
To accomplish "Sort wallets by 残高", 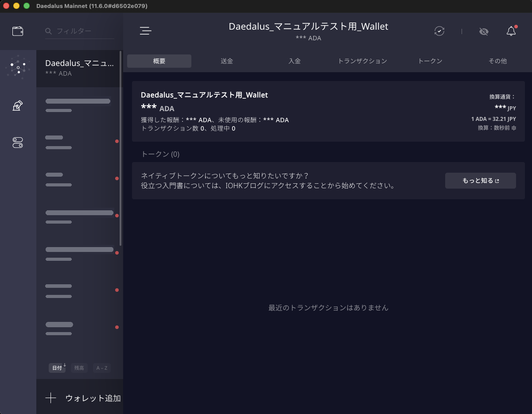I will point(79,368).
